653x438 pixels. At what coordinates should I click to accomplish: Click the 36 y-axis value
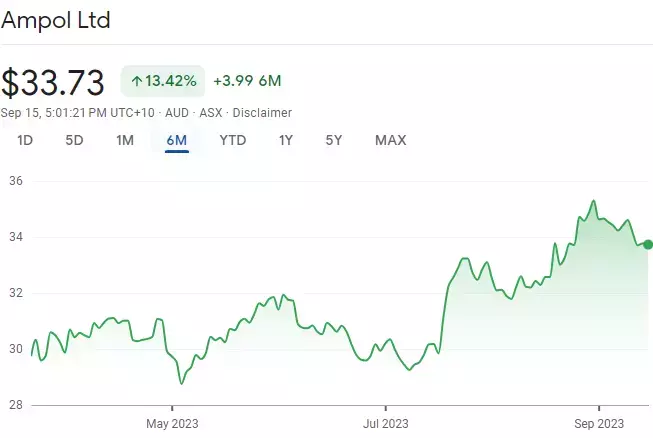tap(16, 181)
